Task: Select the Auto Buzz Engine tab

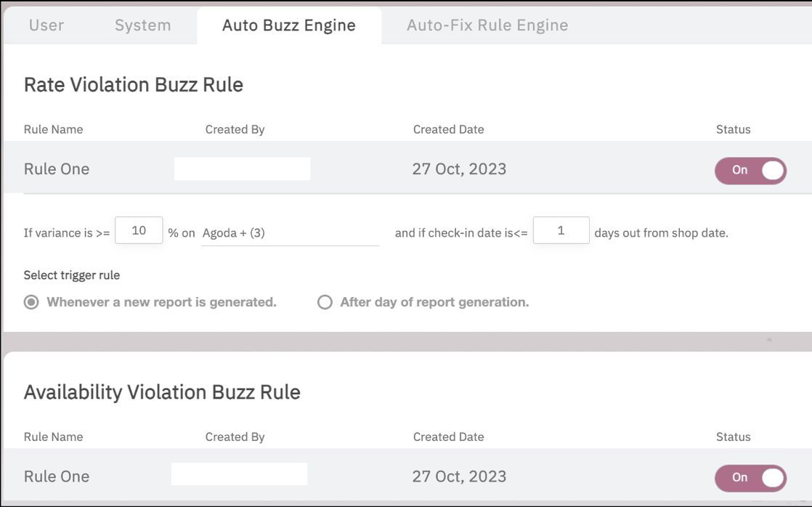Action: click(x=288, y=25)
